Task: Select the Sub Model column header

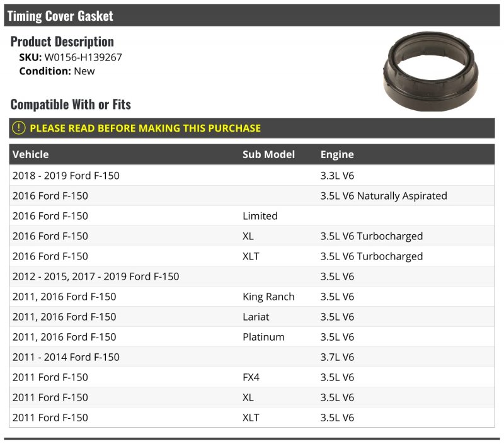Action: pyautogui.click(x=268, y=154)
